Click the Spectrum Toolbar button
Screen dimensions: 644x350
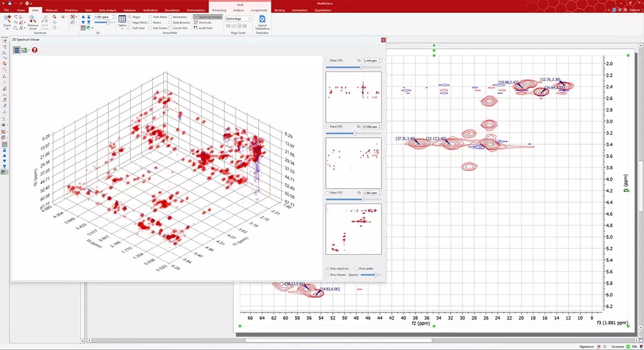tap(208, 17)
